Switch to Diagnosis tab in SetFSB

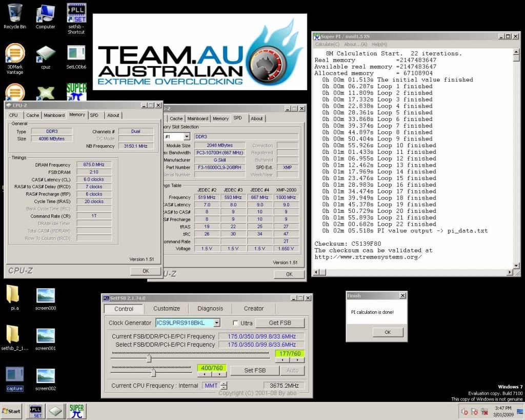(210, 309)
